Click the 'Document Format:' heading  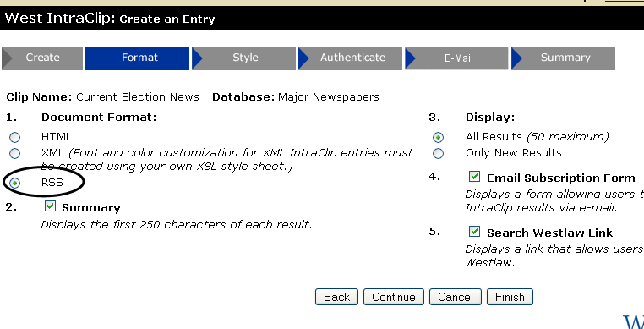[99, 118]
